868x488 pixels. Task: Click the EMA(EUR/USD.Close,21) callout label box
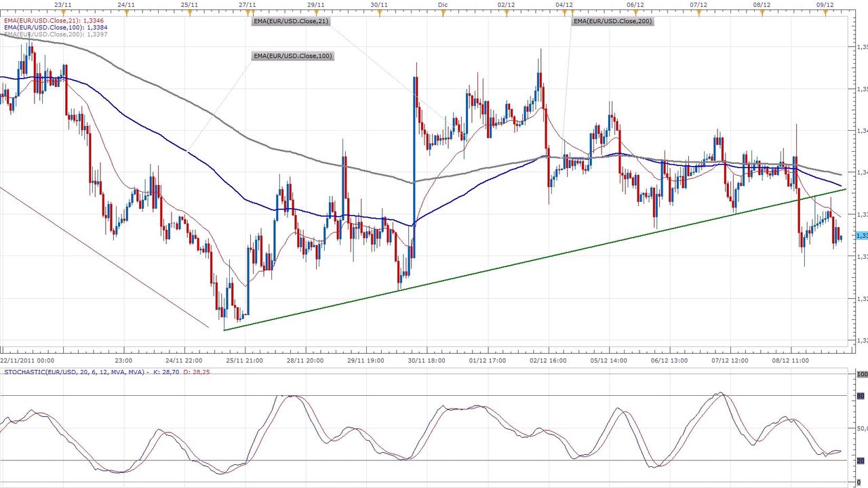click(290, 22)
